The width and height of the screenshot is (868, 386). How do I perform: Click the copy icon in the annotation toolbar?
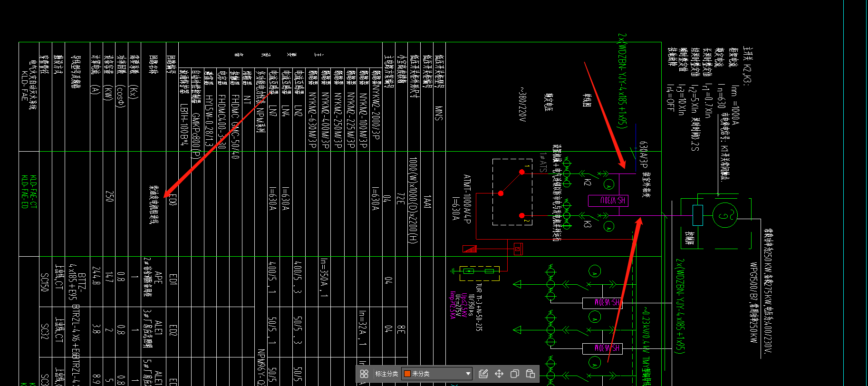pos(514,374)
